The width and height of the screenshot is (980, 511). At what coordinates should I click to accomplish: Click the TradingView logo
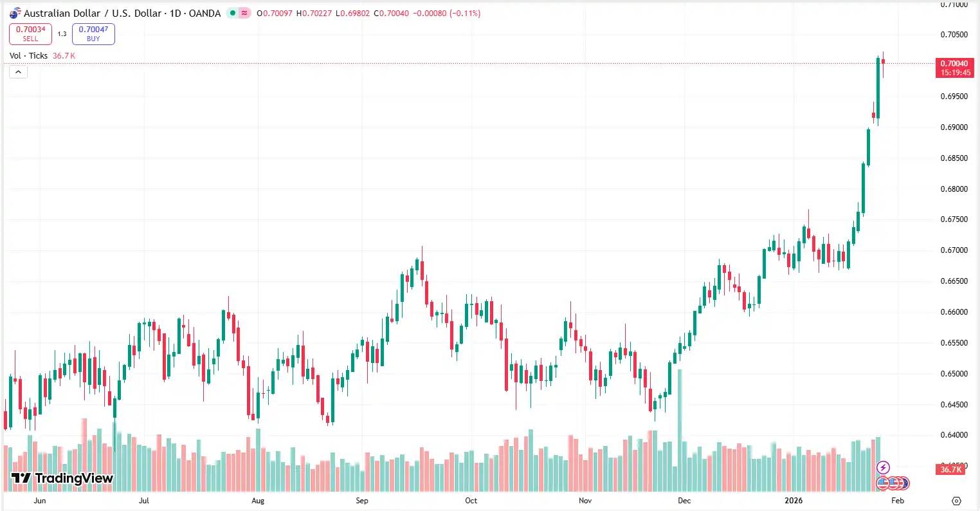pos(61,479)
